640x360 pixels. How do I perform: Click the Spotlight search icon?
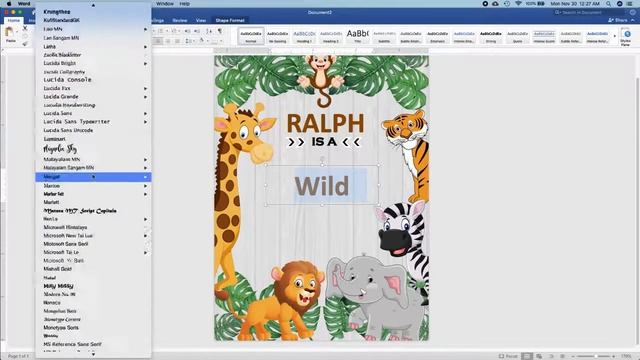point(608,4)
